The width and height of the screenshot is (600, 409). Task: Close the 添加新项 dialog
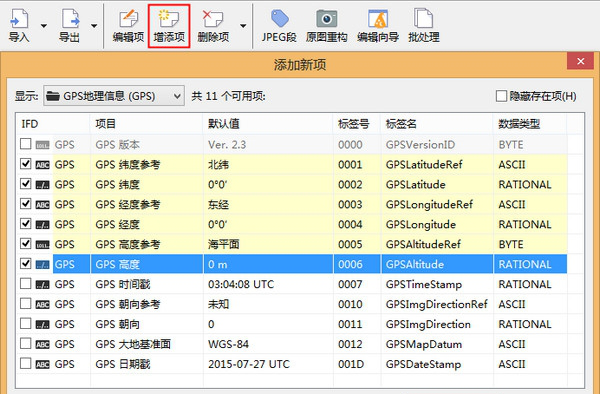coord(580,61)
